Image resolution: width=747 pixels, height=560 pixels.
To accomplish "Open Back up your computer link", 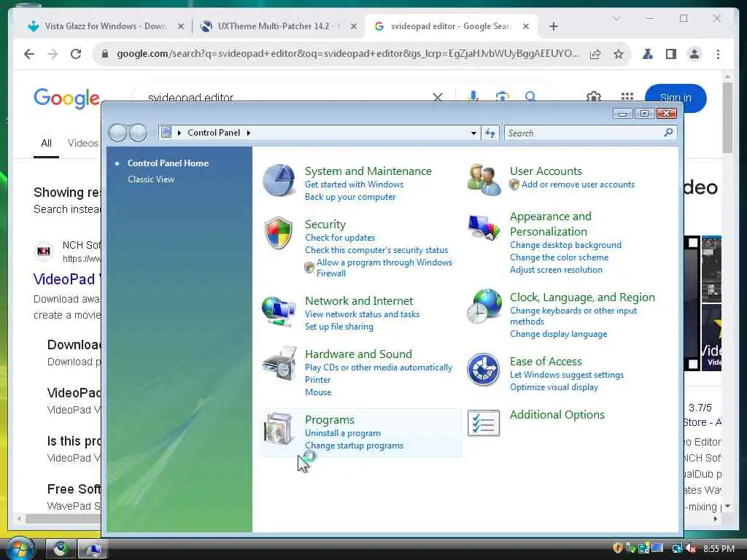I will click(350, 197).
